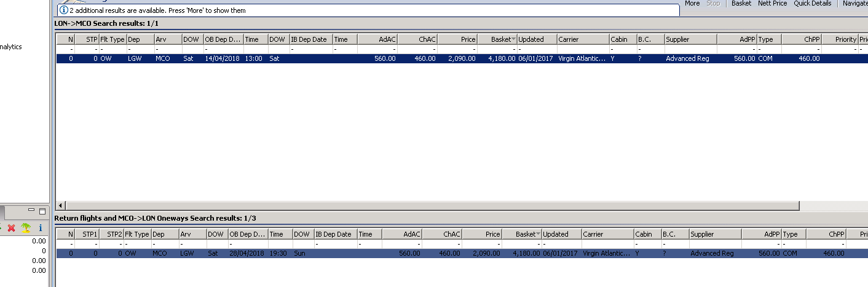The image size is (868, 287).
Task: Click Supplier column header in return table
Action: click(715, 234)
